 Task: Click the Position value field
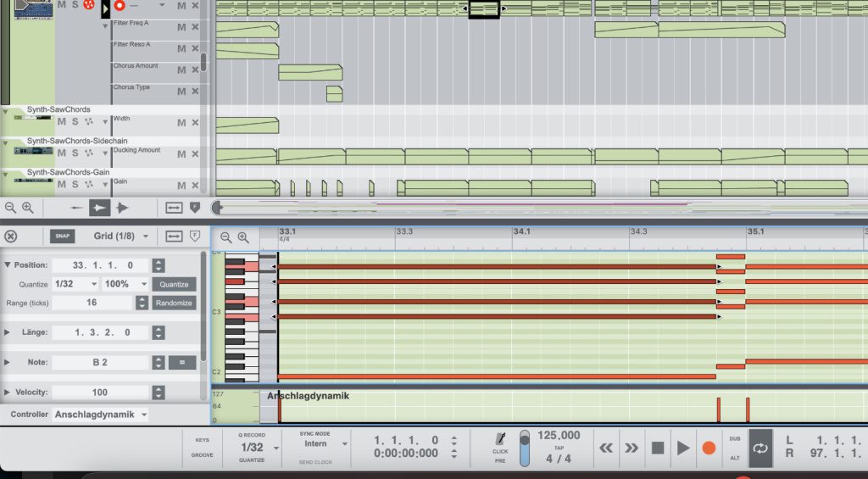click(101, 265)
